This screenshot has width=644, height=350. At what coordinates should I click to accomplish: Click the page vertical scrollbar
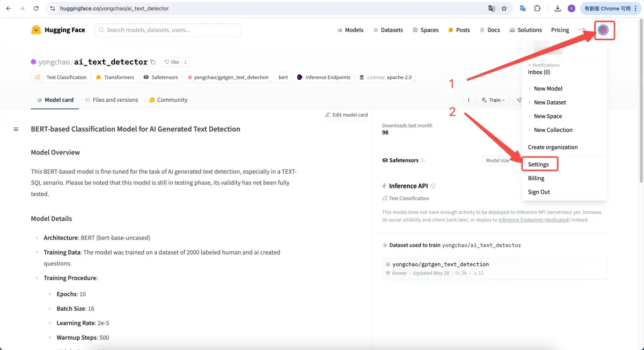click(x=641, y=102)
